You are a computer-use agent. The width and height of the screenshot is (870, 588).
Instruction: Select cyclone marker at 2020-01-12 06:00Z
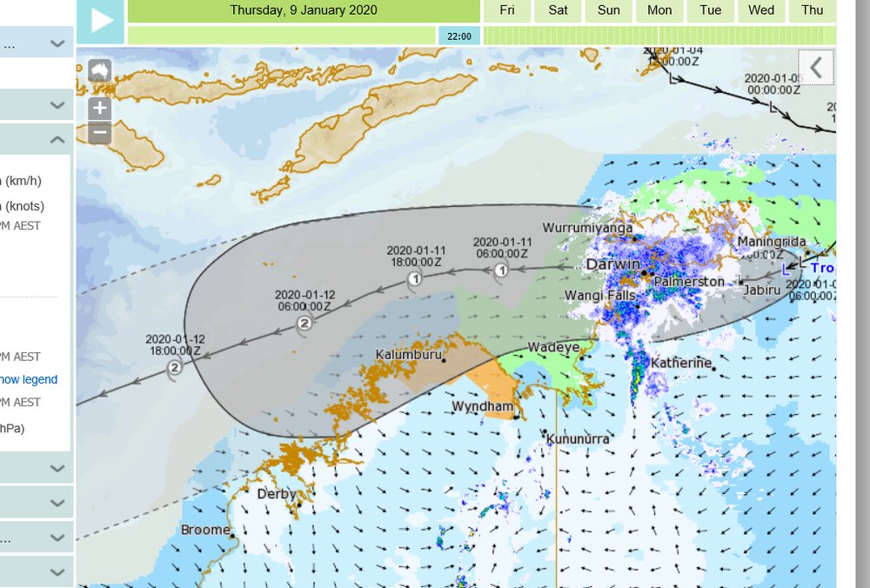[x=304, y=324]
